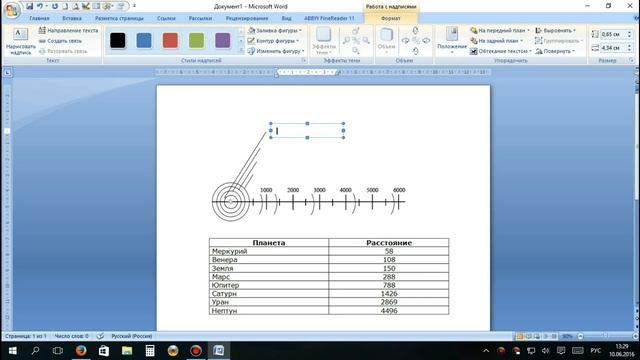Open Shape Outline (Контур фигуры) dropdown

pyautogui.click(x=273, y=41)
